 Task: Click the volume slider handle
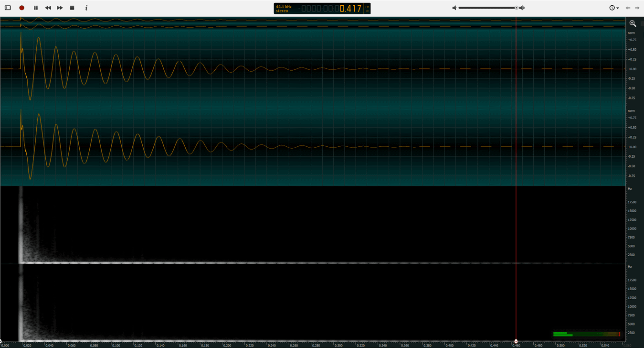click(516, 8)
